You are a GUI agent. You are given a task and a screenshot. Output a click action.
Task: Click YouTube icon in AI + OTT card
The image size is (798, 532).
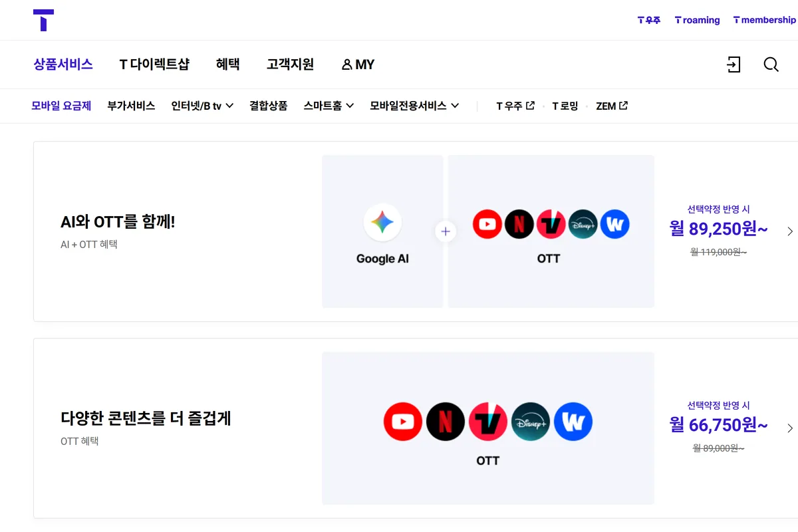487,225
